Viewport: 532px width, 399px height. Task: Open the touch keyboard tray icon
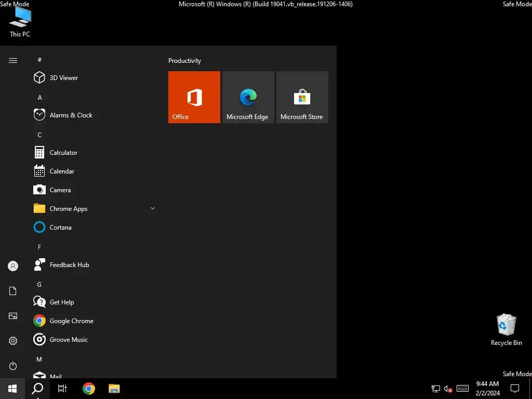462,389
